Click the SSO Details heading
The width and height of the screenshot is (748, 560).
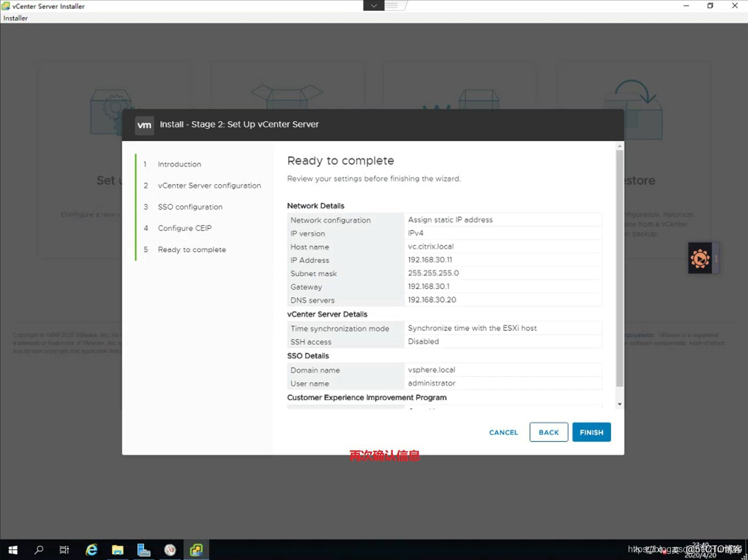coord(308,356)
